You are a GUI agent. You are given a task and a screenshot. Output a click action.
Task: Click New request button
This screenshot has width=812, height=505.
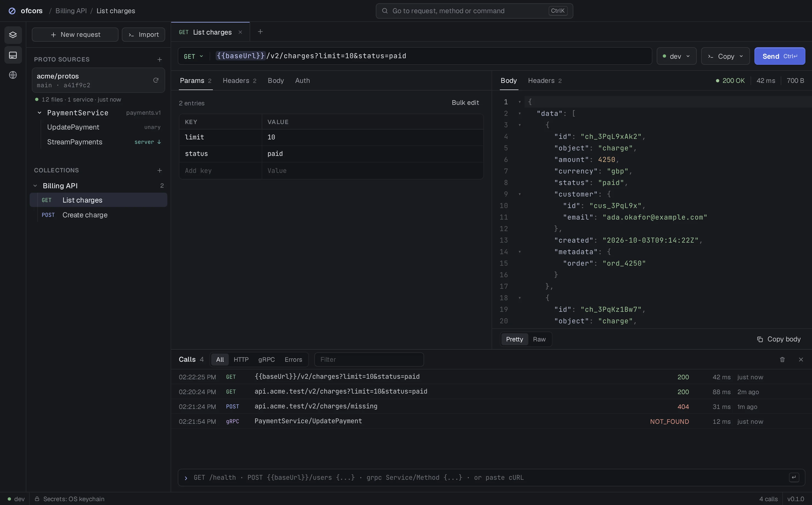[x=75, y=35]
